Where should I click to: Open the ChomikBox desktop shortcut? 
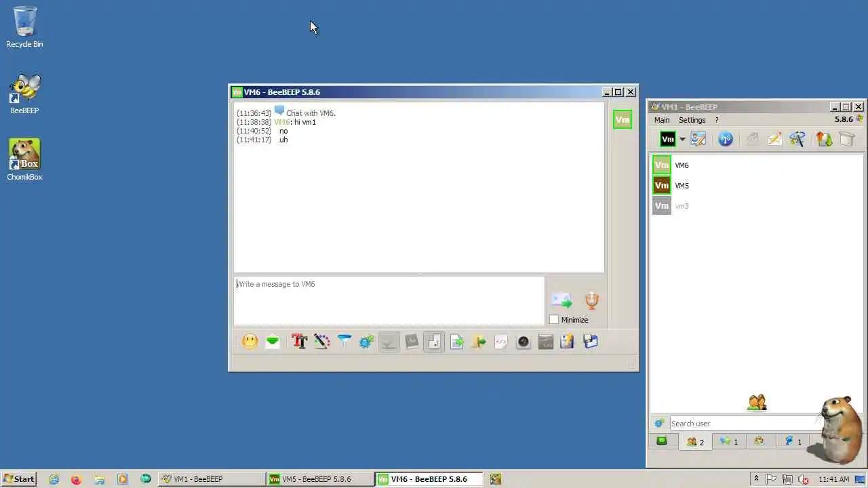[24, 160]
